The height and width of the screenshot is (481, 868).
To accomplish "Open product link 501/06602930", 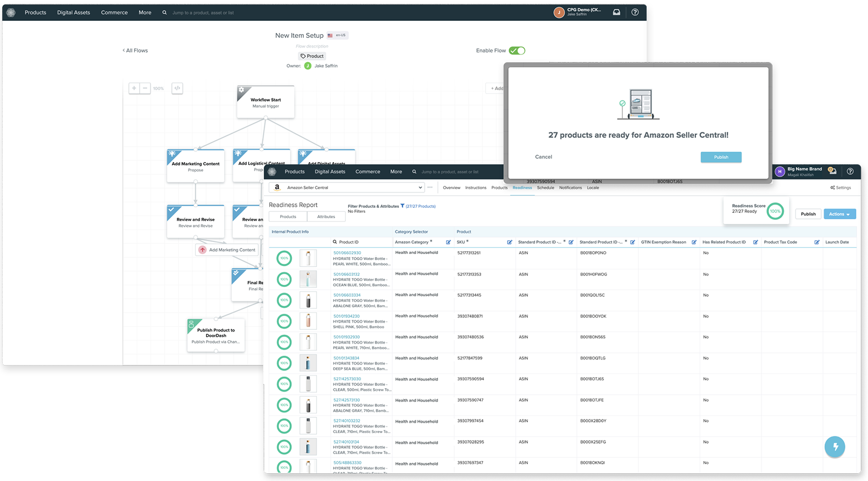I will 347,253.
